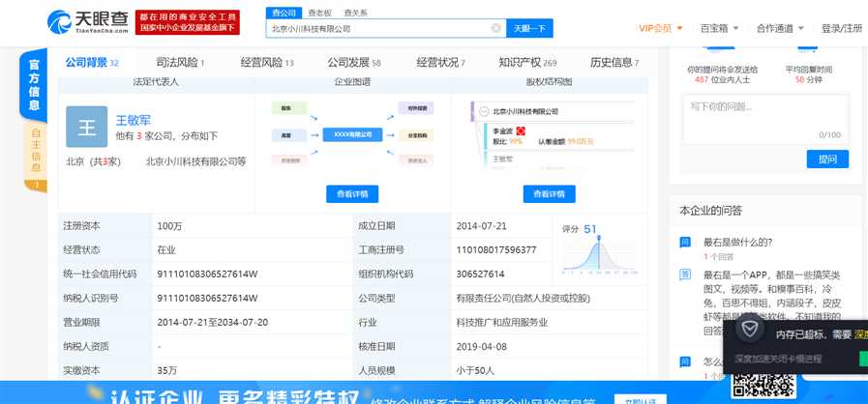This screenshot has height=404, width=868.
Task: Open the 经营状况 tab
Action: [x=440, y=63]
